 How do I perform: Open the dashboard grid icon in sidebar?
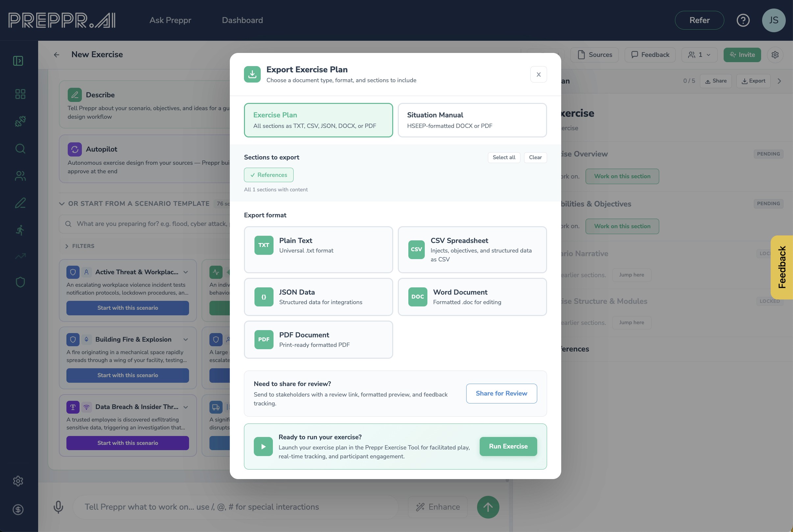[20, 94]
